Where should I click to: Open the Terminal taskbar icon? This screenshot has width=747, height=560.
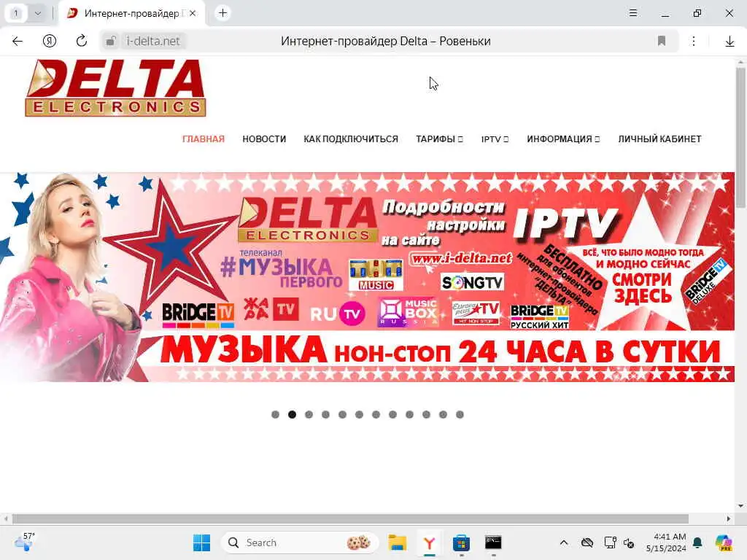click(x=493, y=542)
